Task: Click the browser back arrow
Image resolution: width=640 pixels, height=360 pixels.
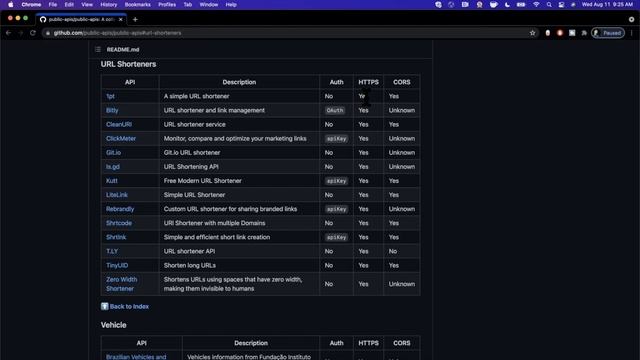Action: [9, 33]
